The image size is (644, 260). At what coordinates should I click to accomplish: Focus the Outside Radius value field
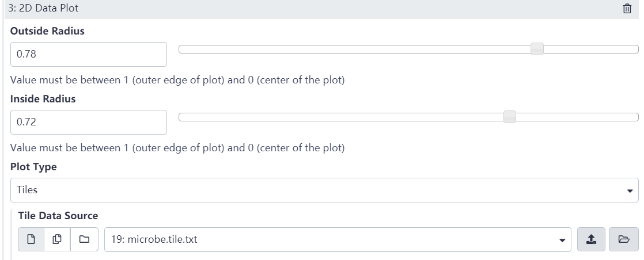89,54
